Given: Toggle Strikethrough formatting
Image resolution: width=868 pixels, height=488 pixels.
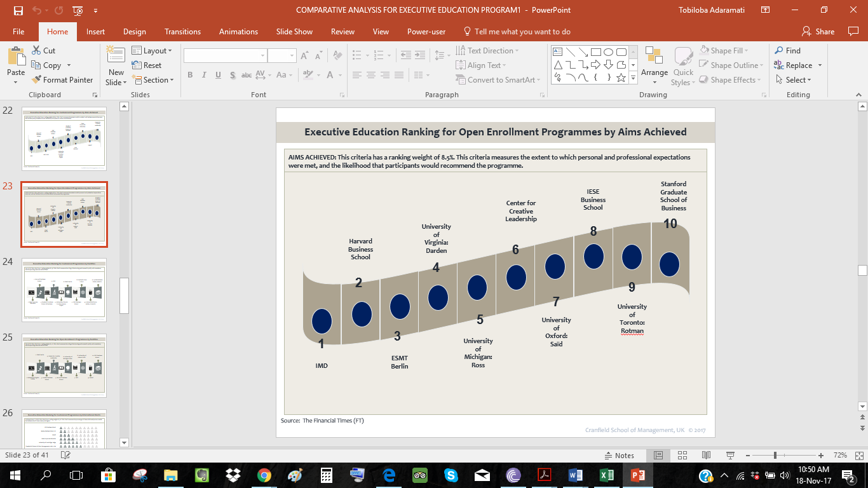Looking at the screenshot, I should pyautogui.click(x=247, y=75).
